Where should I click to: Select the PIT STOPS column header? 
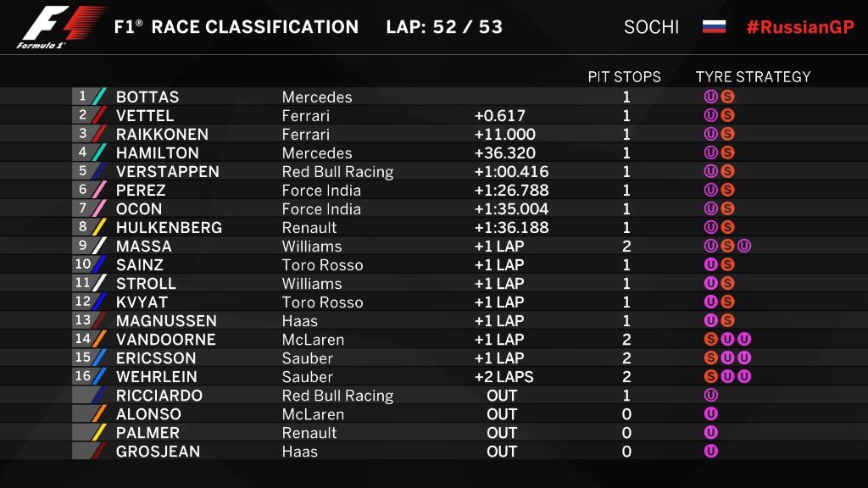[625, 77]
